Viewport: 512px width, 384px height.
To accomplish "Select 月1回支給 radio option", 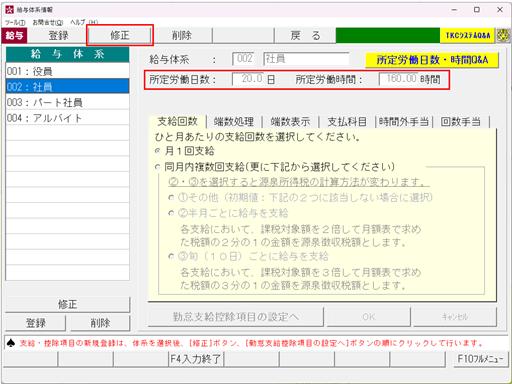I will point(158,151).
